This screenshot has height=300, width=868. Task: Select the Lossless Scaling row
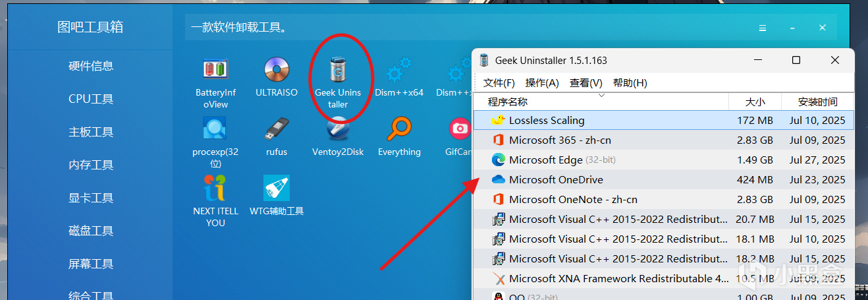(x=664, y=120)
